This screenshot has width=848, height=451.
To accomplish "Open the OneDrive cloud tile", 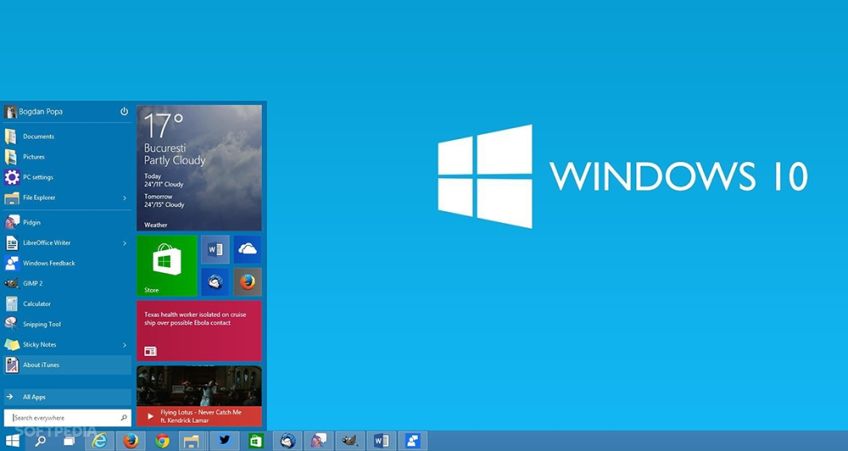I will click(x=247, y=249).
